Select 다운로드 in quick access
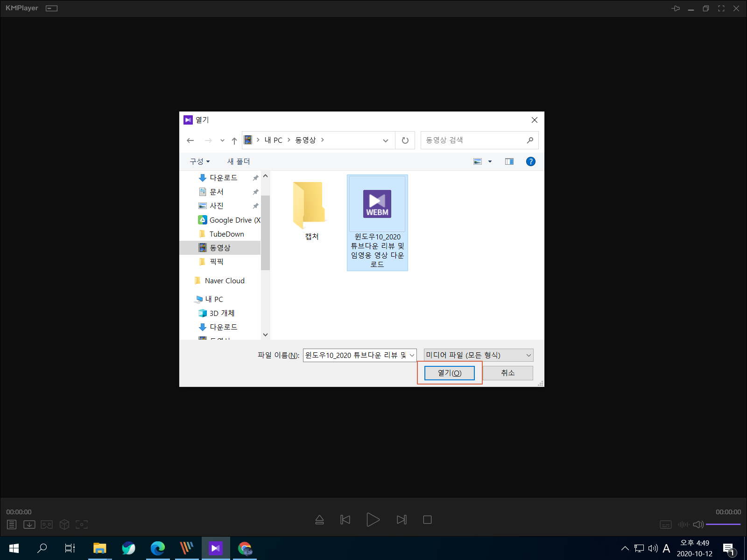The image size is (747, 560). (224, 178)
